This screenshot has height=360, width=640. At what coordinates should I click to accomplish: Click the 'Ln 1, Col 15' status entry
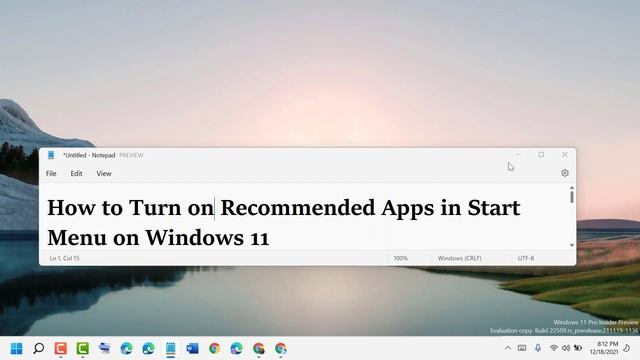[x=64, y=258]
